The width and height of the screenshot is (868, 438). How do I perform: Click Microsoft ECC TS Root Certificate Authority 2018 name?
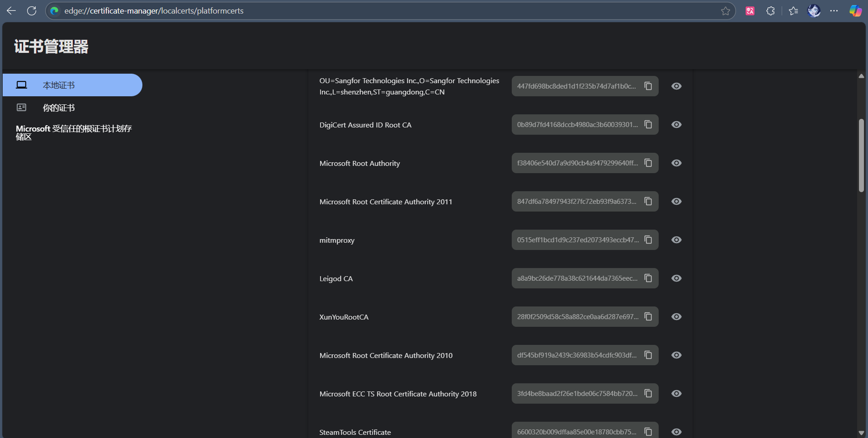coord(398,394)
